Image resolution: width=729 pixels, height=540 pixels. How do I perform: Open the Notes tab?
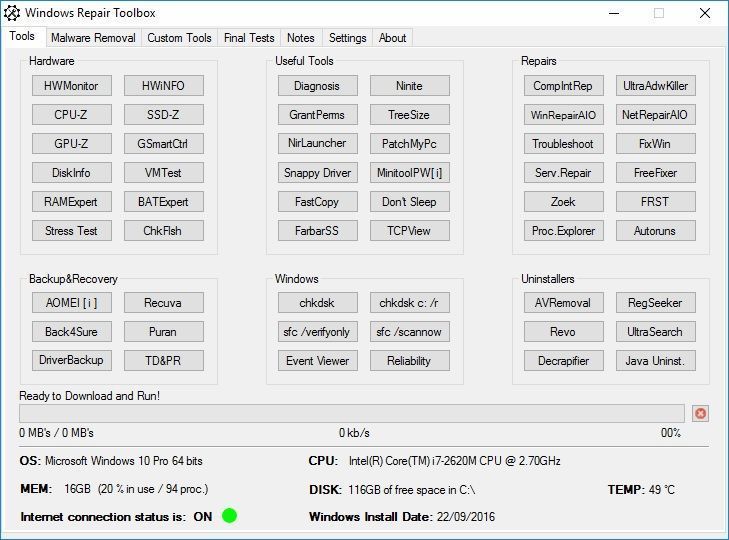click(x=300, y=38)
